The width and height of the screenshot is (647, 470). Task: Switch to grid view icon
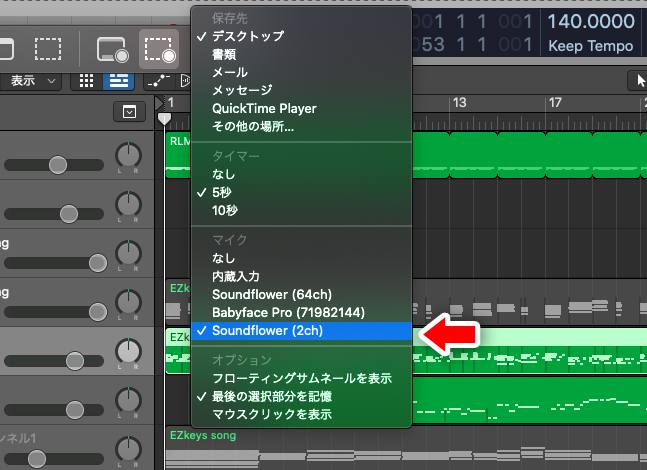[86, 81]
